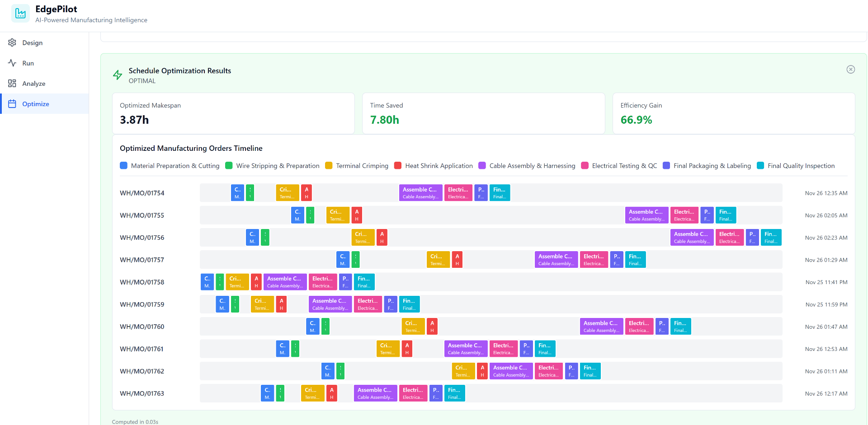
Task: Select the WH/MO/01762 order label
Action: tap(142, 371)
